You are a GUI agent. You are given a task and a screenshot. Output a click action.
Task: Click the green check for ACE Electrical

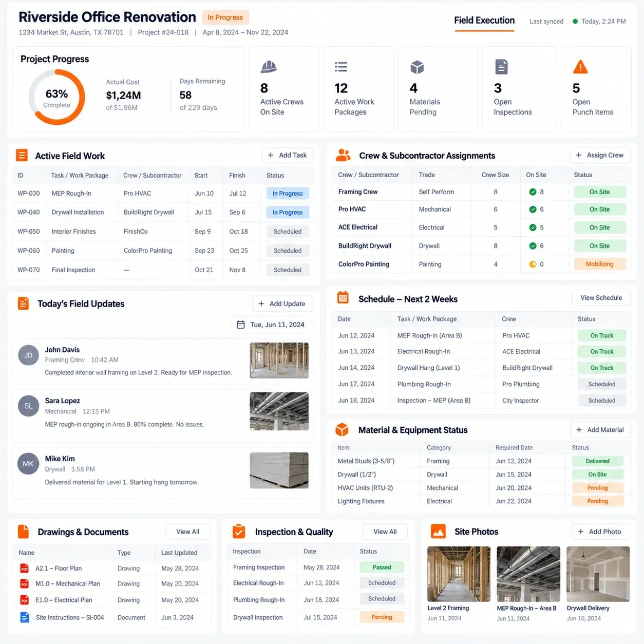(x=533, y=228)
